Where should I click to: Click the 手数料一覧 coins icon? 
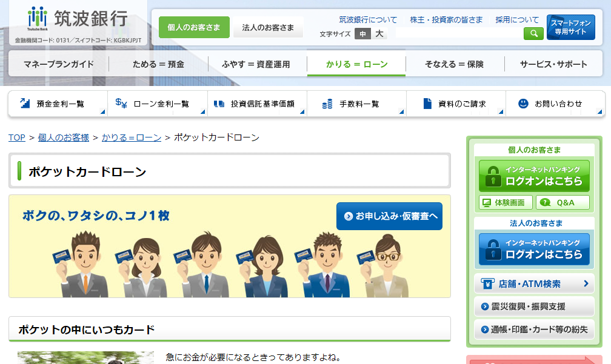click(x=327, y=104)
